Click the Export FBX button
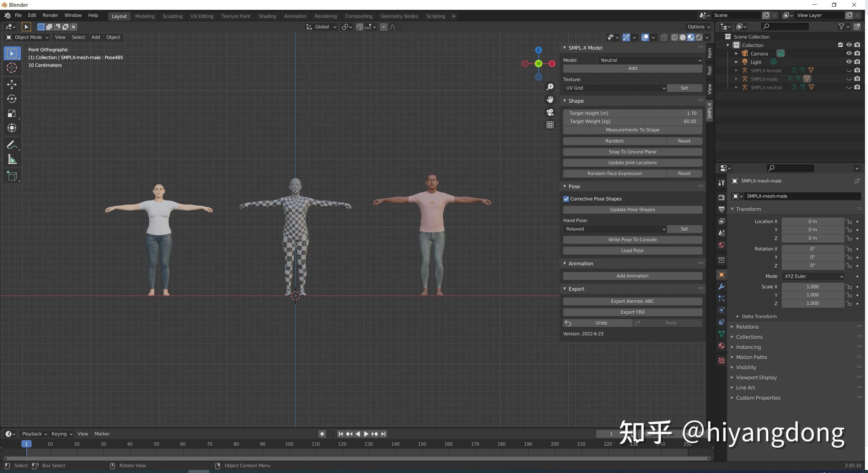This screenshot has width=868, height=473. point(632,312)
